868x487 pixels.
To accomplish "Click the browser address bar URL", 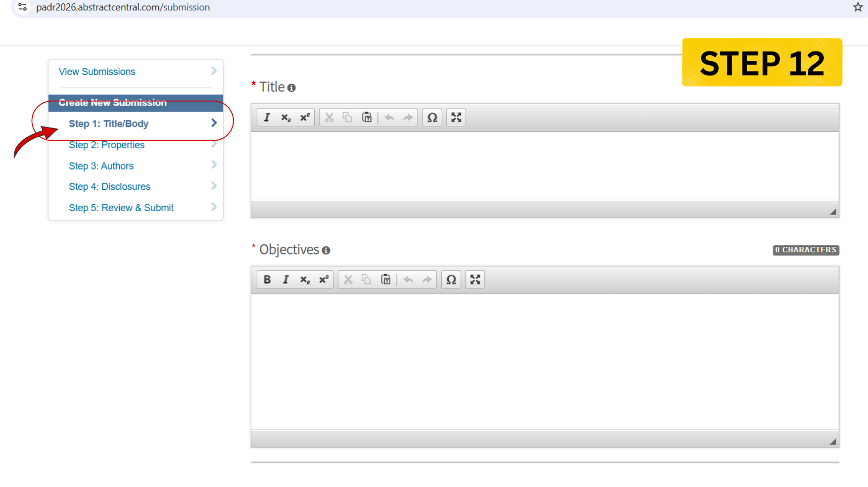I will (123, 7).
